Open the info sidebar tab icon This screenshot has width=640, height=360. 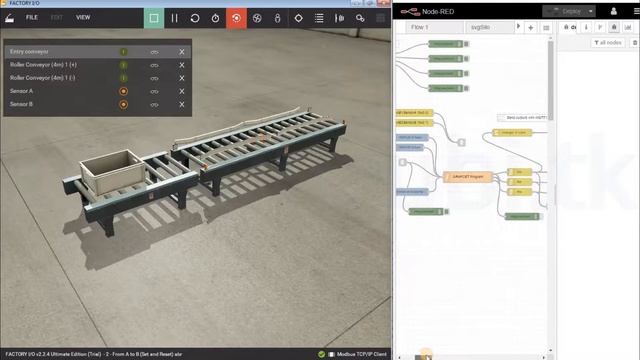(586, 27)
